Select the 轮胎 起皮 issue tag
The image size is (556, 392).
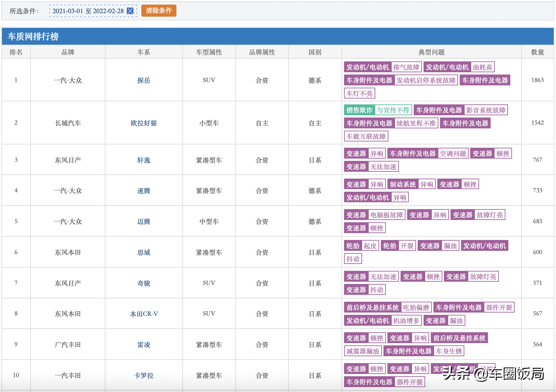pos(361,246)
